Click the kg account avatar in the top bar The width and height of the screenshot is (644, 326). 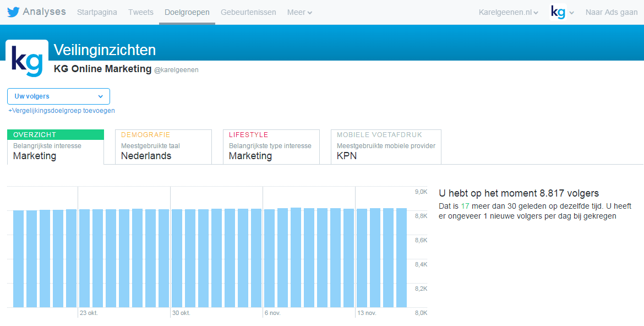(x=556, y=10)
